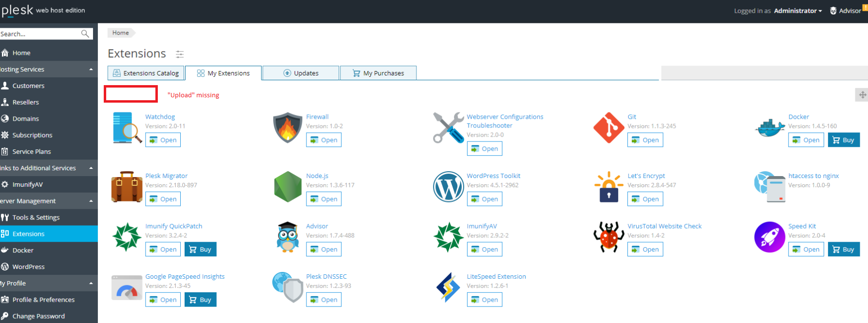Click the htaccess to nginx icon
Image resolution: width=868 pixels, height=323 pixels.
pyautogui.click(x=770, y=187)
